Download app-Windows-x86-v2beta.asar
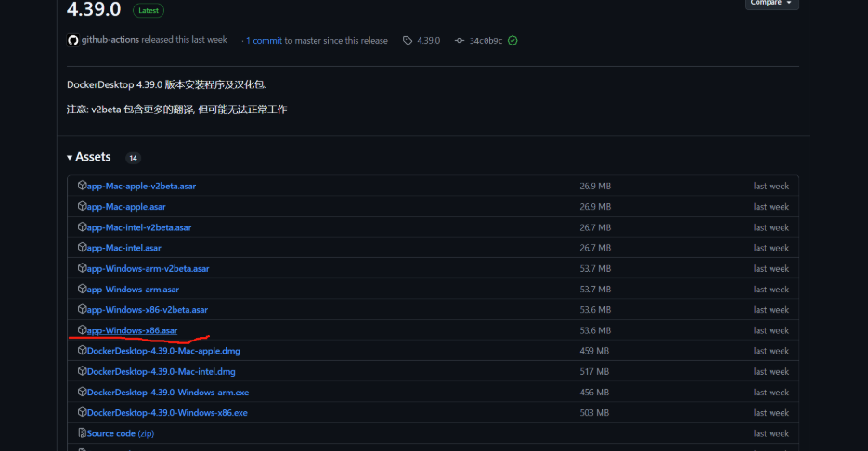The image size is (868, 451). (x=148, y=309)
